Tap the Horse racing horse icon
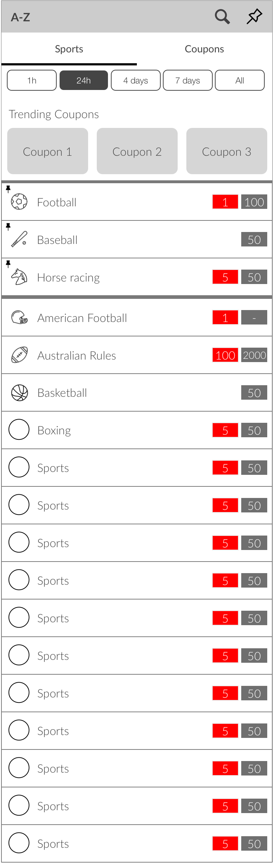The image size is (273, 868). (19, 277)
